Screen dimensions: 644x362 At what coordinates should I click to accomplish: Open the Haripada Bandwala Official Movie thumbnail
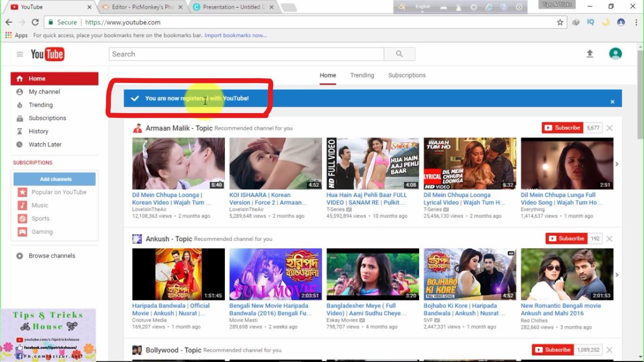178,274
